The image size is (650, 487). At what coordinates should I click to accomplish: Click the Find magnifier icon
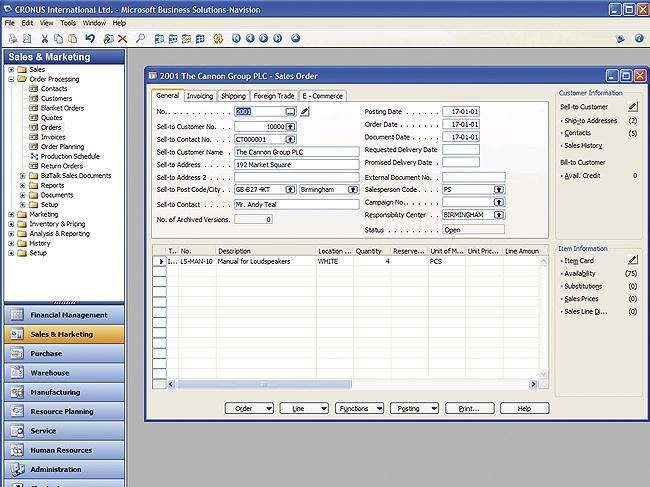[141, 39]
